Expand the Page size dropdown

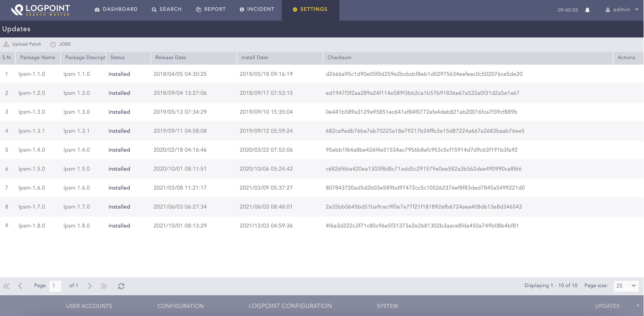(633, 286)
